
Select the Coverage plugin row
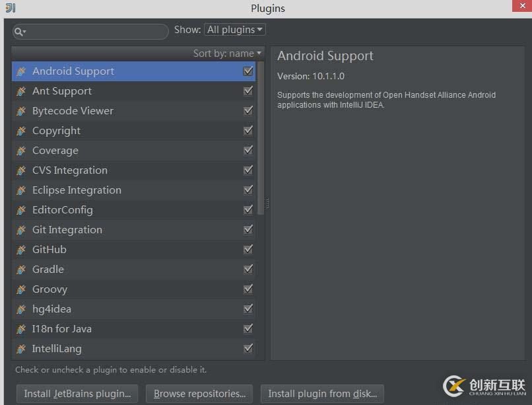click(x=134, y=151)
